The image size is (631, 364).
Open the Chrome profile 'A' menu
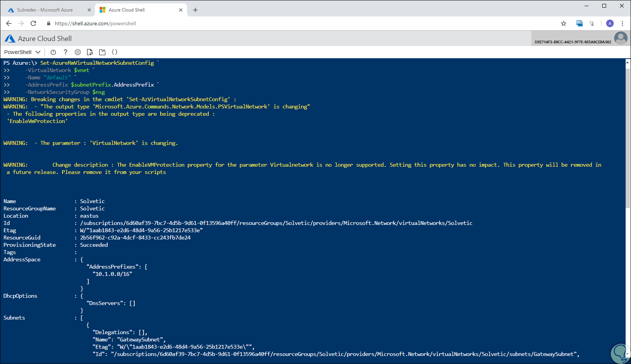[x=610, y=23]
